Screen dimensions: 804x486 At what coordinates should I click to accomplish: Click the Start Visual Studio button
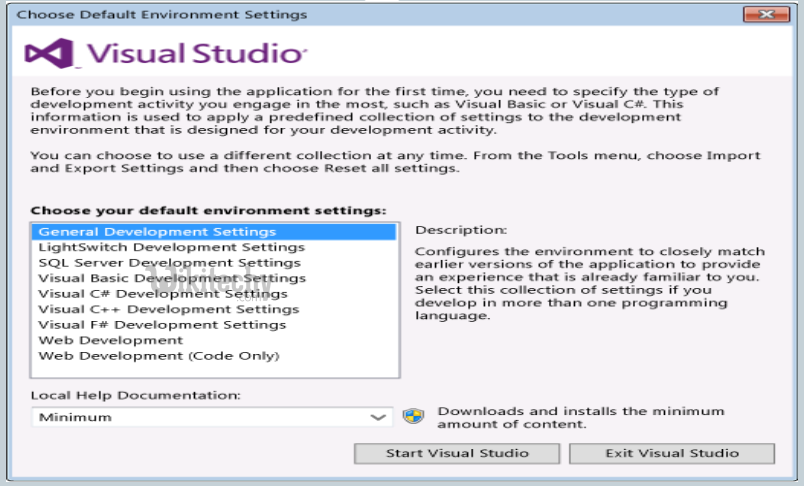tap(457, 453)
